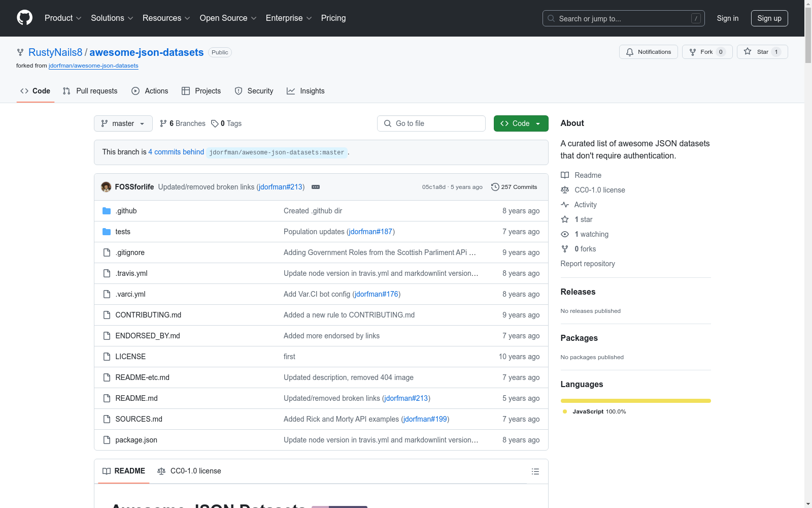Open the jdorfman#187 pull request reference
Image resolution: width=812 pixels, height=508 pixels.
pyautogui.click(x=371, y=232)
